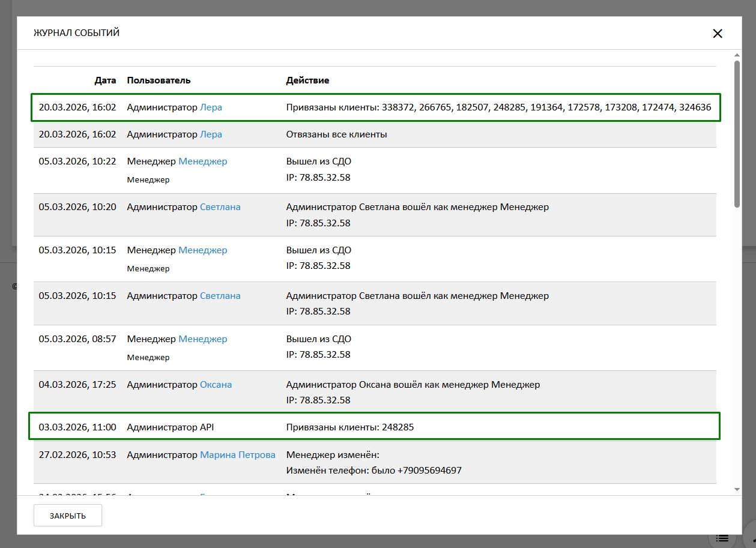Click the Пользователь column header
Screen dimensions: 756x548
click(159, 80)
